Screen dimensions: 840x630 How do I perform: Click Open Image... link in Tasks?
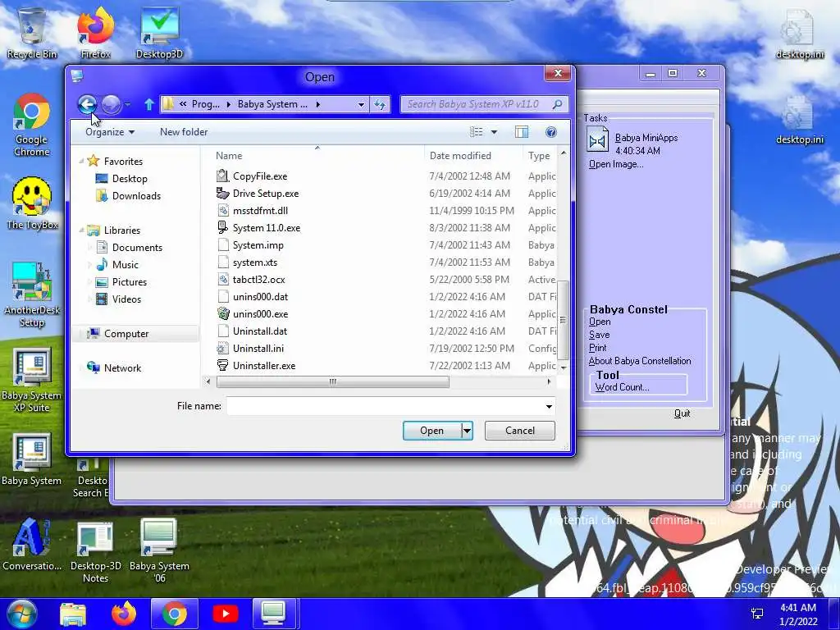coord(616,164)
